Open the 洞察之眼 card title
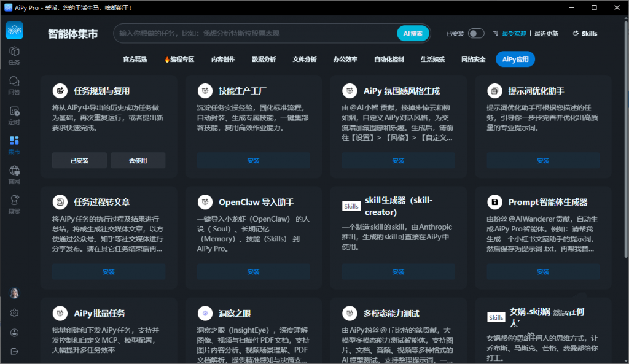Image resolution: width=629 pixels, height=364 pixels. point(235,314)
